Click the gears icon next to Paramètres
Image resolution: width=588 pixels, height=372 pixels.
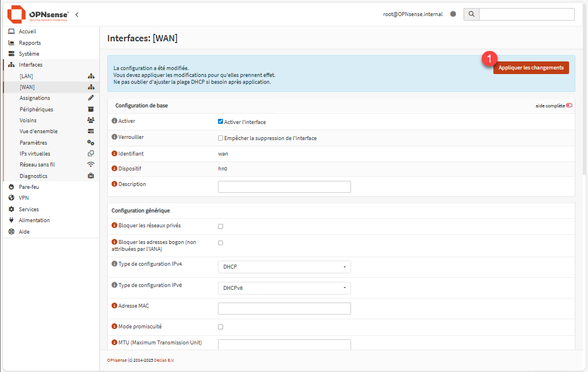click(91, 142)
